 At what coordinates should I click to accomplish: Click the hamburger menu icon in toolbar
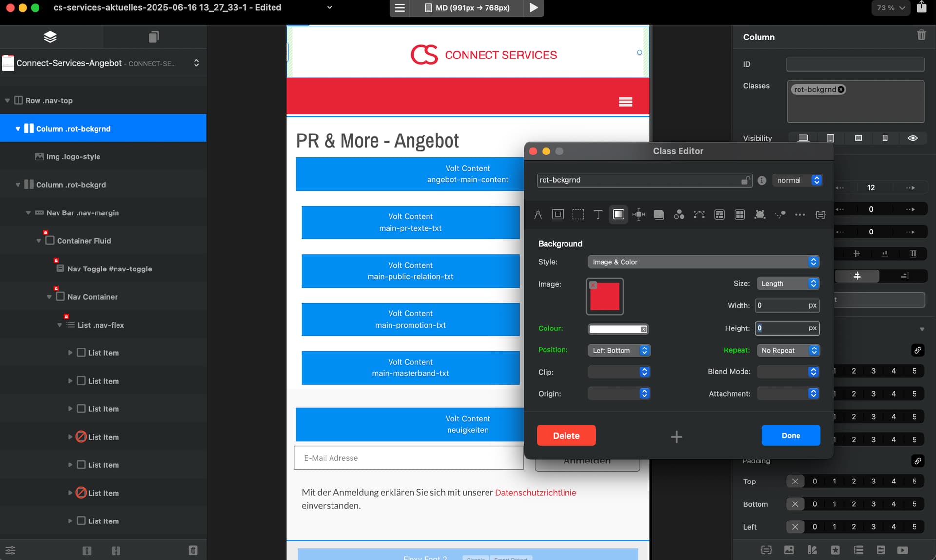pyautogui.click(x=400, y=8)
